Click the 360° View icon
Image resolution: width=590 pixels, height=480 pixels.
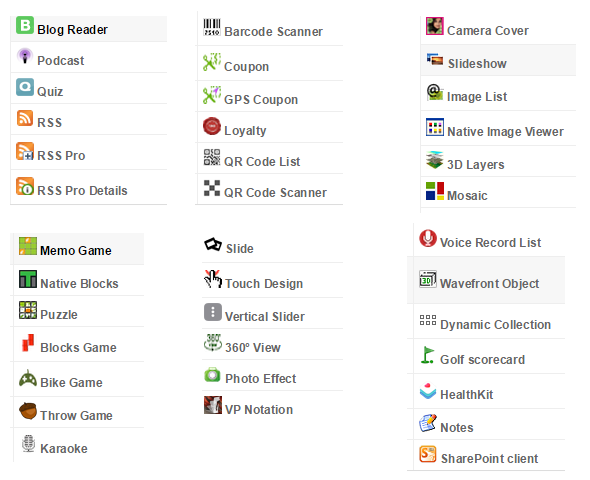[213, 343]
